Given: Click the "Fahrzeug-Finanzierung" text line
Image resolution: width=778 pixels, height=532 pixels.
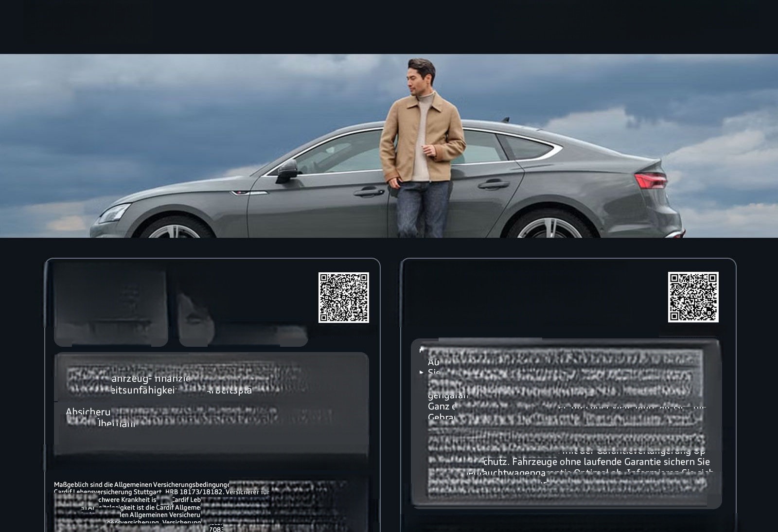Looking at the screenshot, I should [150, 379].
